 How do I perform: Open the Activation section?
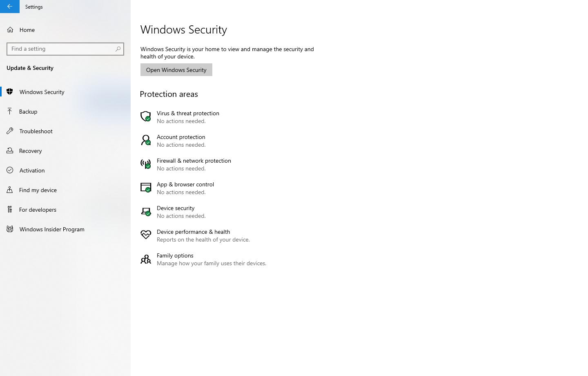tap(65, 170)
